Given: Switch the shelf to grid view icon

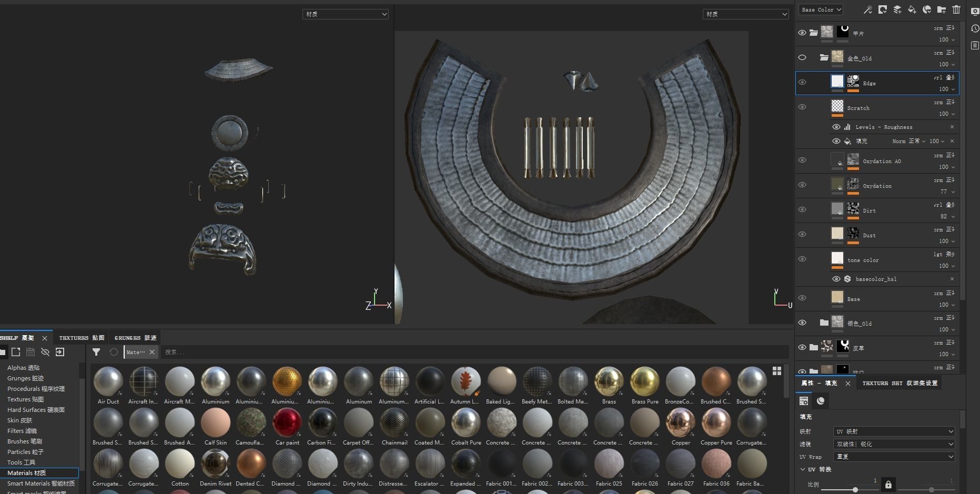Looking at the screenshot, I should 777,371.
